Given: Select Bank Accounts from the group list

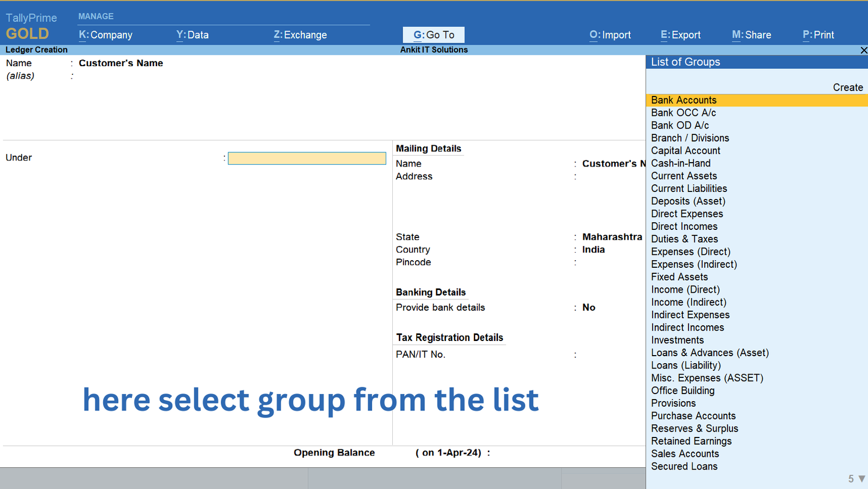Looking at the screenshot, I should coord(684,100).
